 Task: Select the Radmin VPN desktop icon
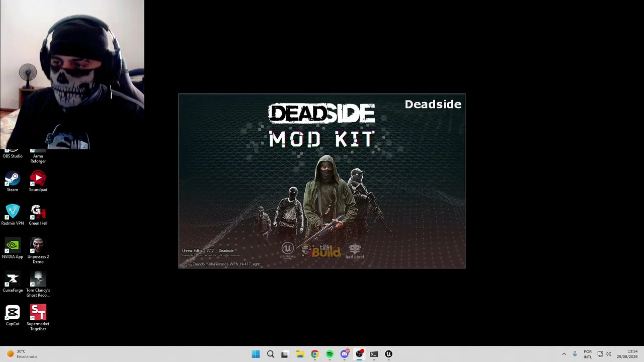tap(13, 215)
